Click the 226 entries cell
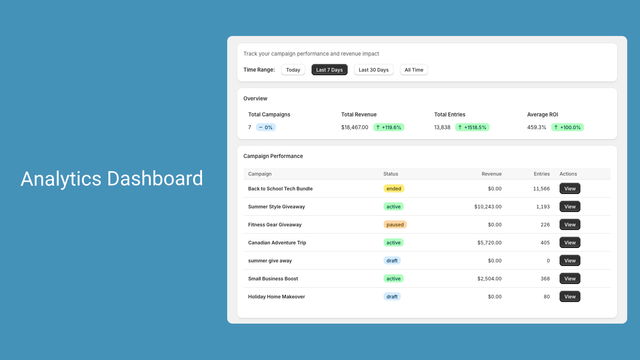640x360 pixels. click(x=545, y=224)
